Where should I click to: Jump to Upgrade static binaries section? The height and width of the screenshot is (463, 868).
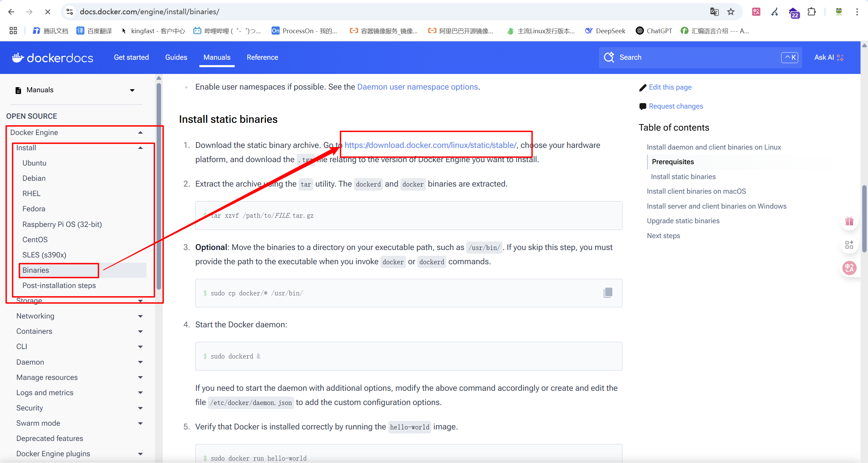coord(683,221)
